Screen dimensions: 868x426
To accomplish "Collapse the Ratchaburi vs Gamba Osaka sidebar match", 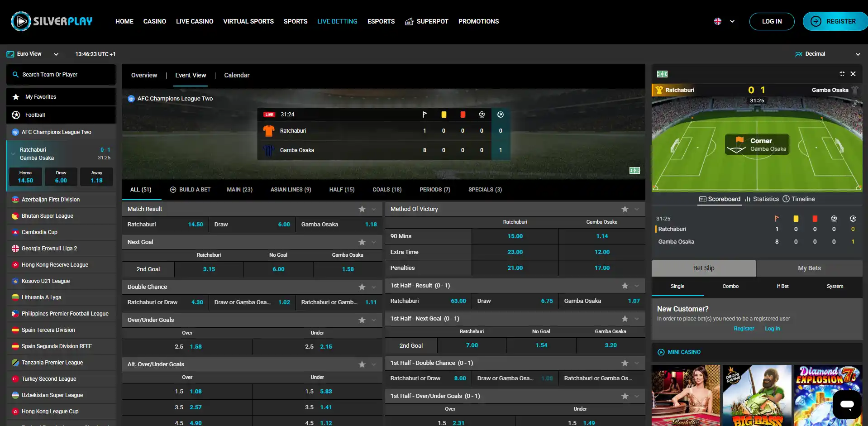I will click(13, 154).
